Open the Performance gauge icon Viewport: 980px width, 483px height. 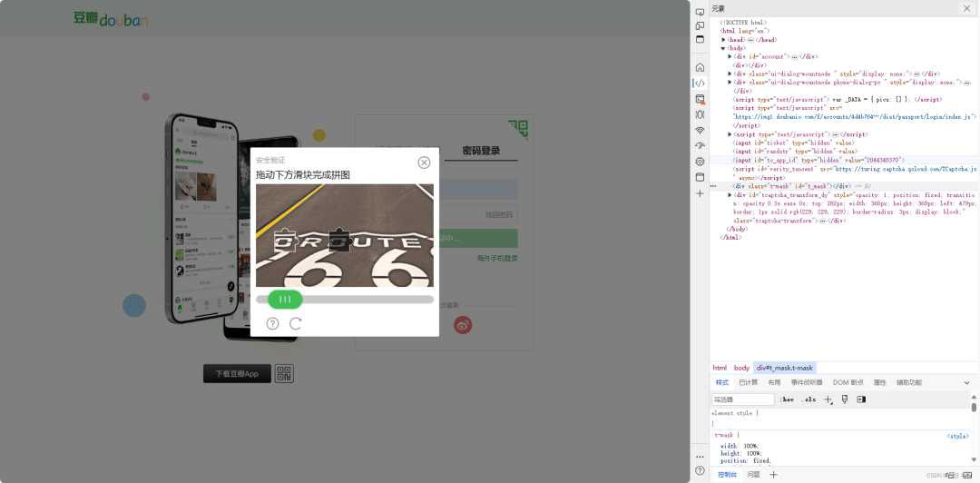click(700, 146)
